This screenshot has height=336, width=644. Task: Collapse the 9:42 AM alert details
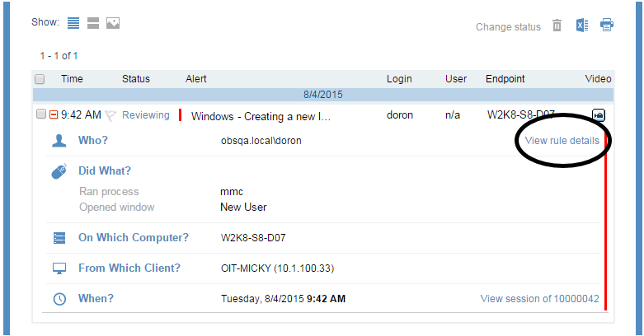pos(54,115)
